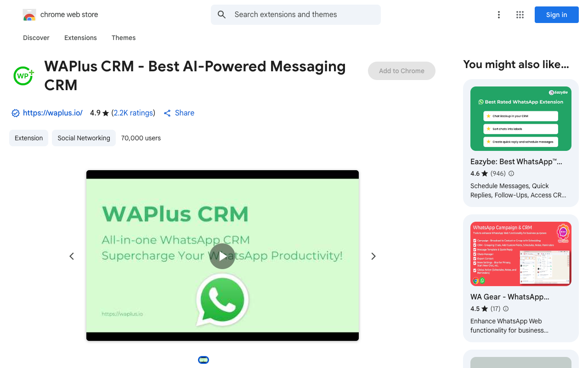The width and height of the screenshot is (588, 368).
Task: Click the WA Gear - WhatsApp title
Action: click(x=510, y=297)
